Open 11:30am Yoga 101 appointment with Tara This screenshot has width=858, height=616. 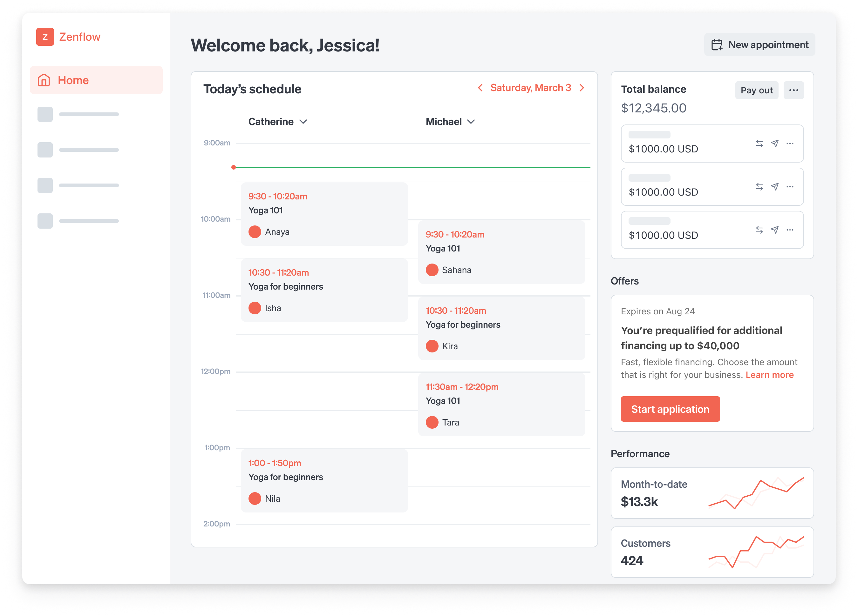click(501, 404)
